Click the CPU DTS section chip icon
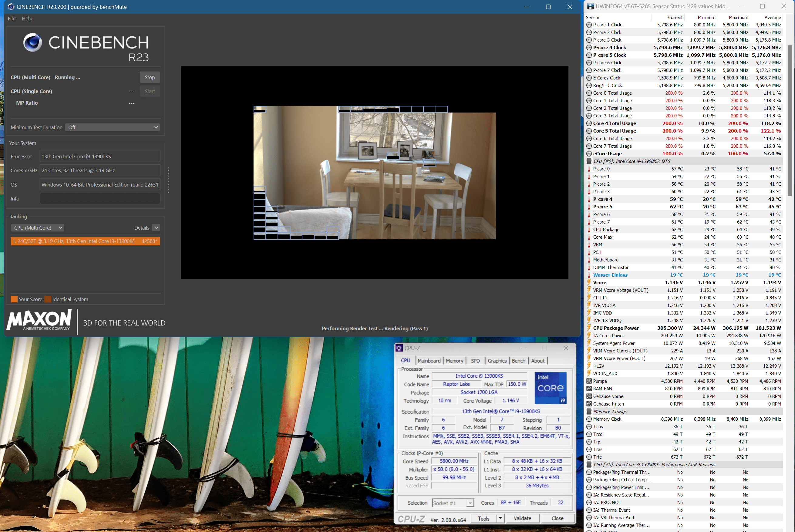 [589, 161]
